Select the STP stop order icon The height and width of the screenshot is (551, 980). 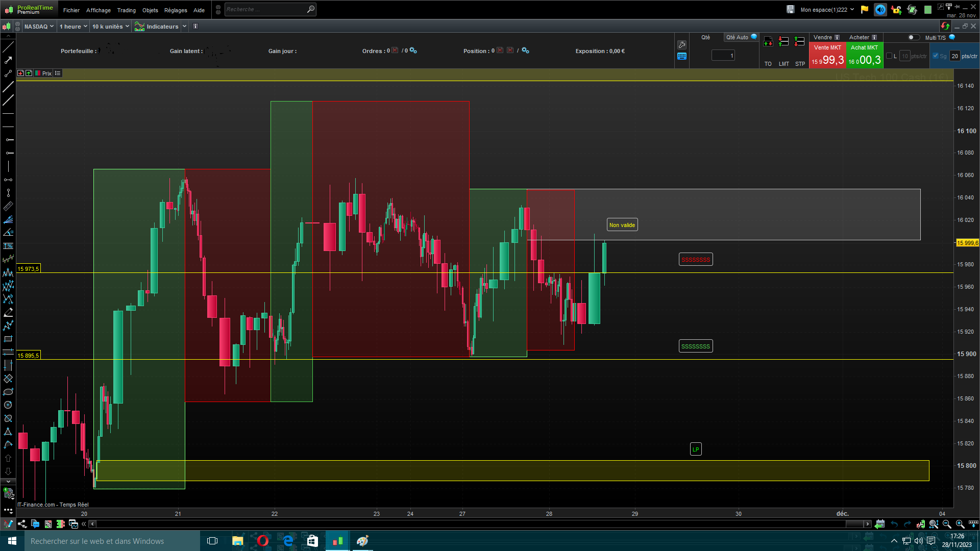[800, 42]
